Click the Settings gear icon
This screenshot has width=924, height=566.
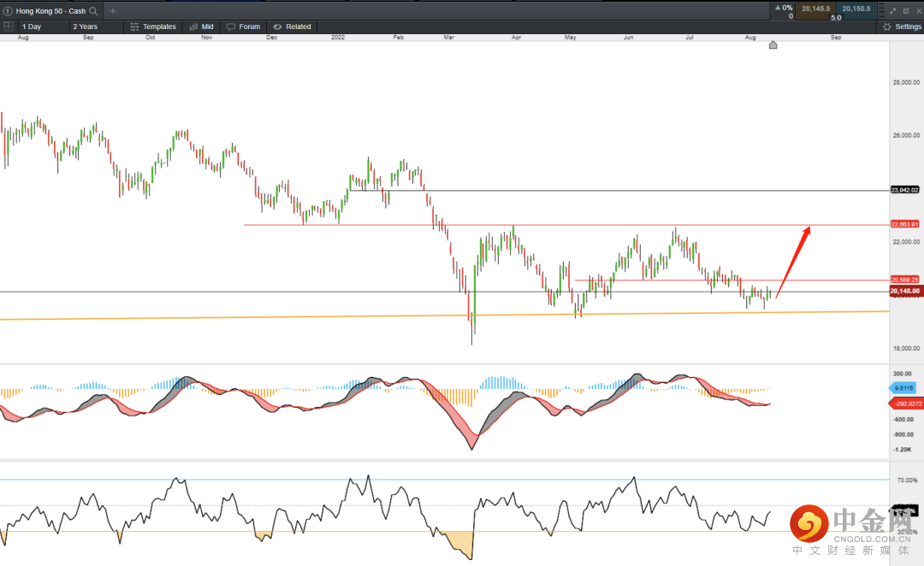click(x=887, y=27)
